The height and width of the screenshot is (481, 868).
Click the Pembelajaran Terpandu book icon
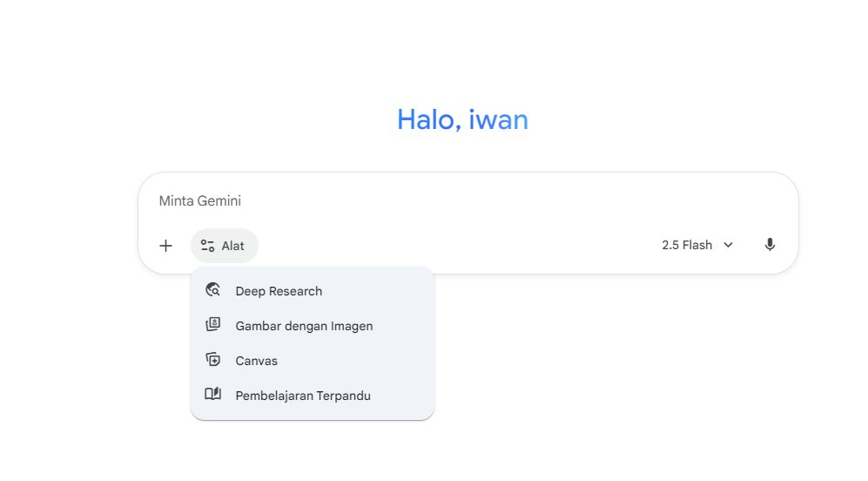tap(213, 394)
